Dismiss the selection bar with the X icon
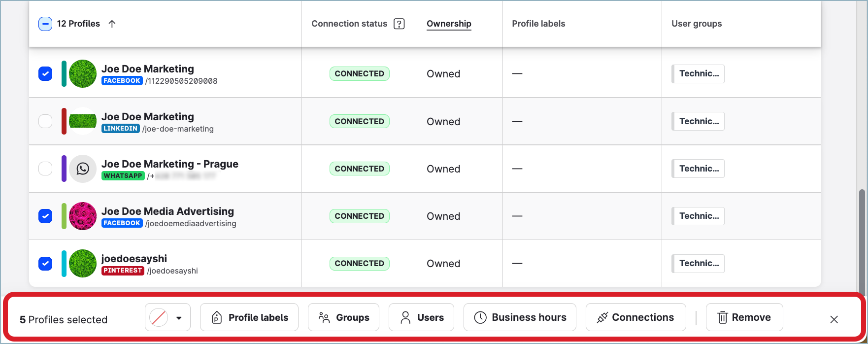Image resolution: width=868 pixels, height=344 pixels. coord(834,319)
